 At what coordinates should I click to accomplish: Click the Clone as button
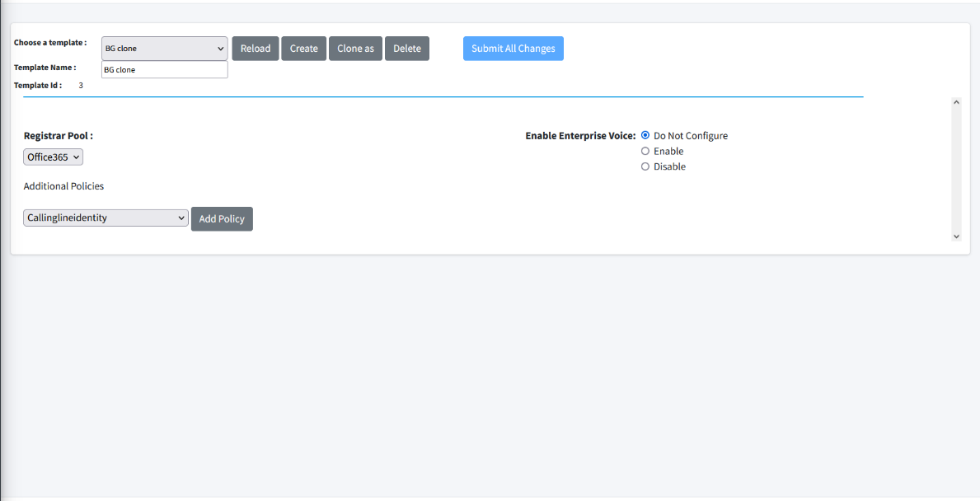click(355, 49)
